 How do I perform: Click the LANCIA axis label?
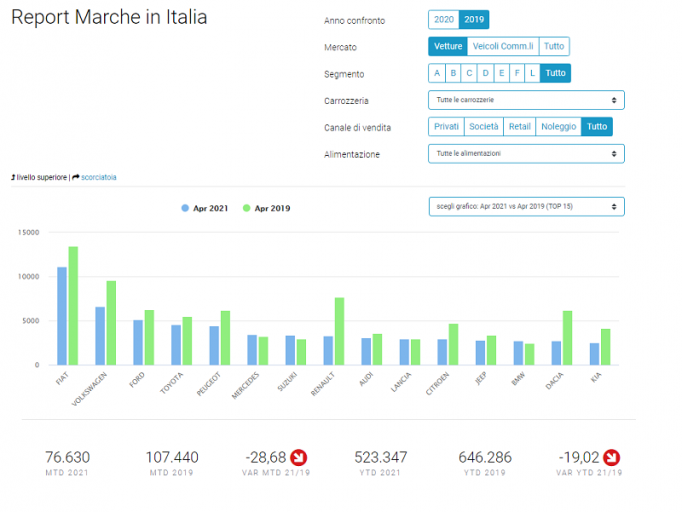click(x=401, y=382)
